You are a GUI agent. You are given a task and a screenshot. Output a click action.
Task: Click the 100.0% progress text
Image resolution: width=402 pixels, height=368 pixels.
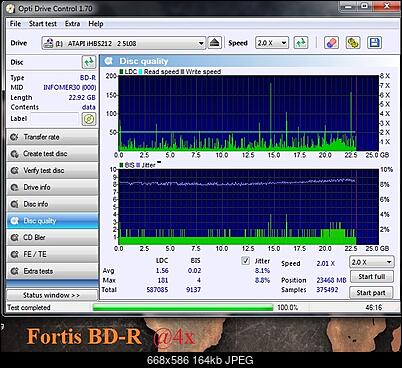point(288,307)
